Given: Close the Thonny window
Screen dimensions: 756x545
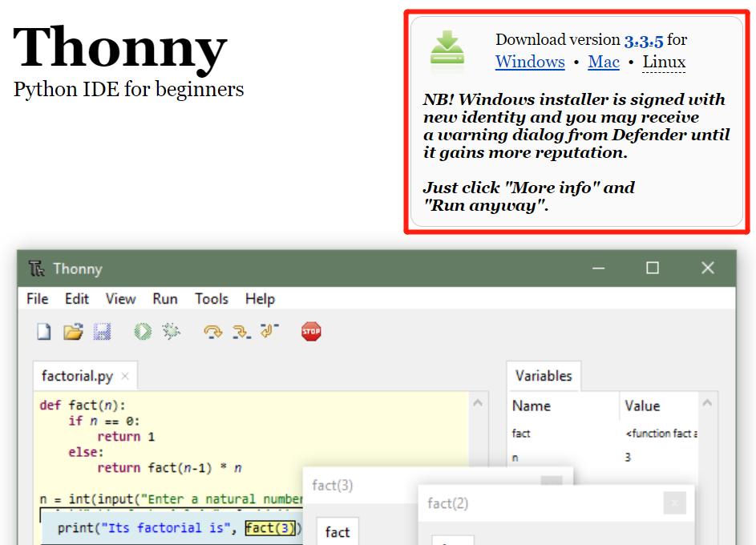Looking at the screenshot, I should (x=707, y=268).
